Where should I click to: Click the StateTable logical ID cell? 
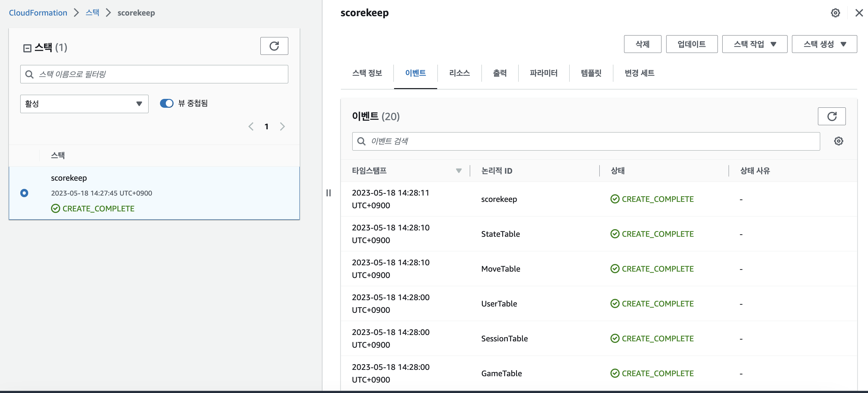pyautogui.click(x=501, y=234)
